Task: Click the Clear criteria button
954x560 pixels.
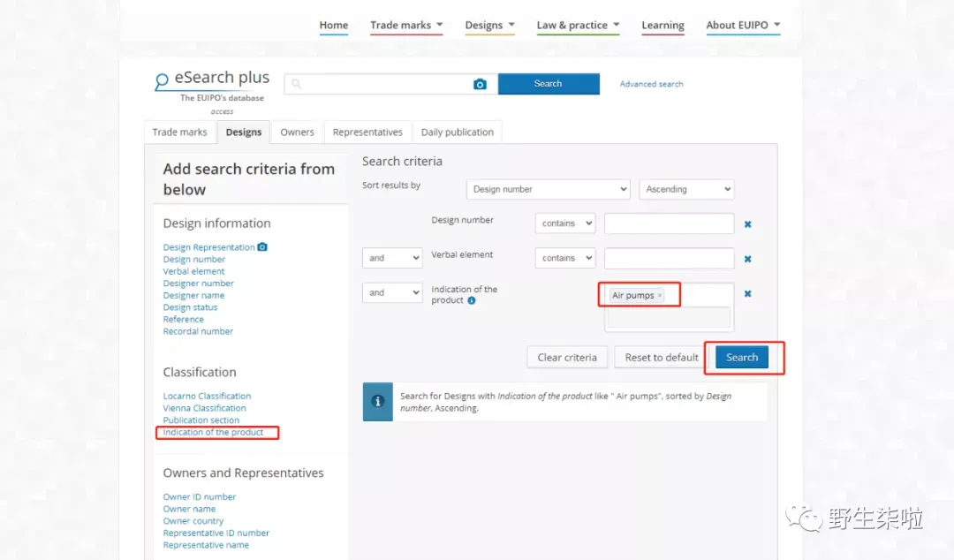Action: (x=567, y=358)
